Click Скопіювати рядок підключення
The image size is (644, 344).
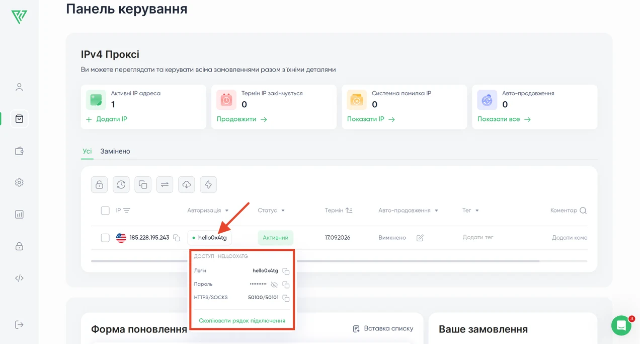242,320
